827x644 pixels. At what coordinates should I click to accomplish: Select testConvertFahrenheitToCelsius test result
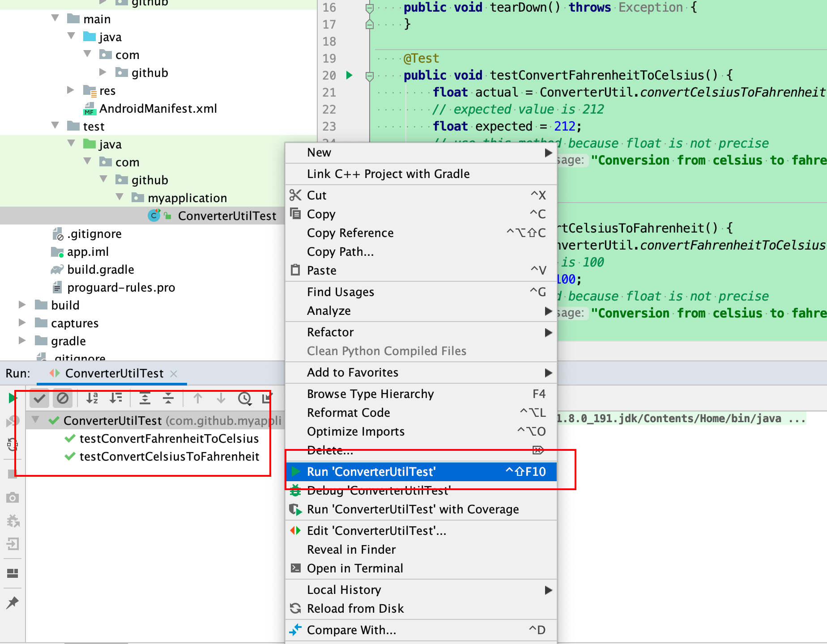169,438
